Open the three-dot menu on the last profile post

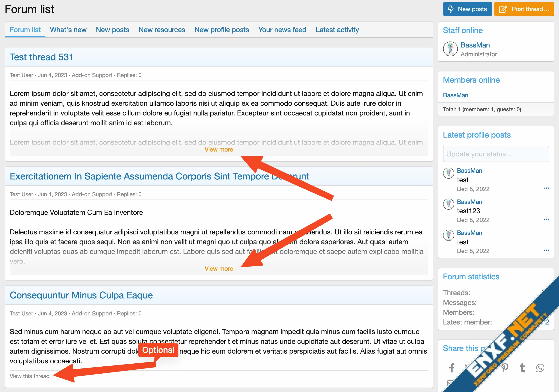(546, 250)
